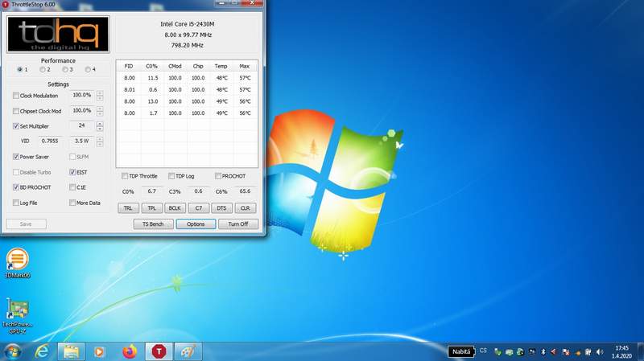This screenshot has width=644, height=361.
Task: Enable Clock Modulation checkbox
Action: point(15,96)
